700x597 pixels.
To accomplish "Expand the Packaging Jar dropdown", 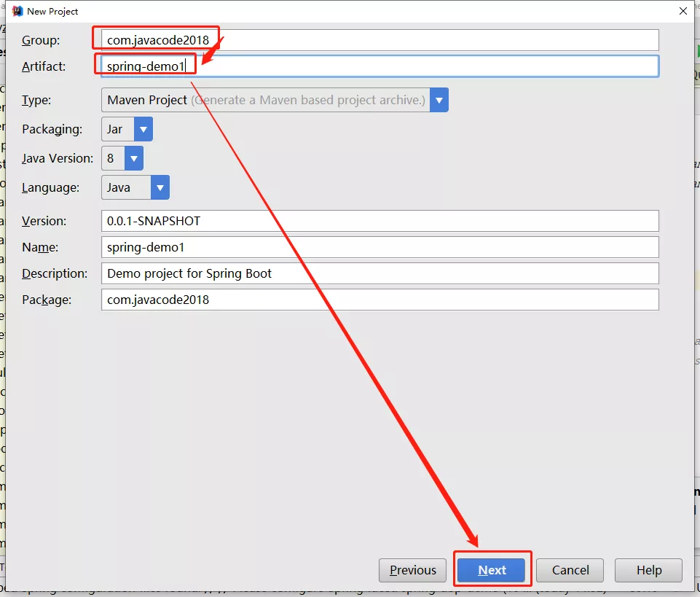I will 143,129.
